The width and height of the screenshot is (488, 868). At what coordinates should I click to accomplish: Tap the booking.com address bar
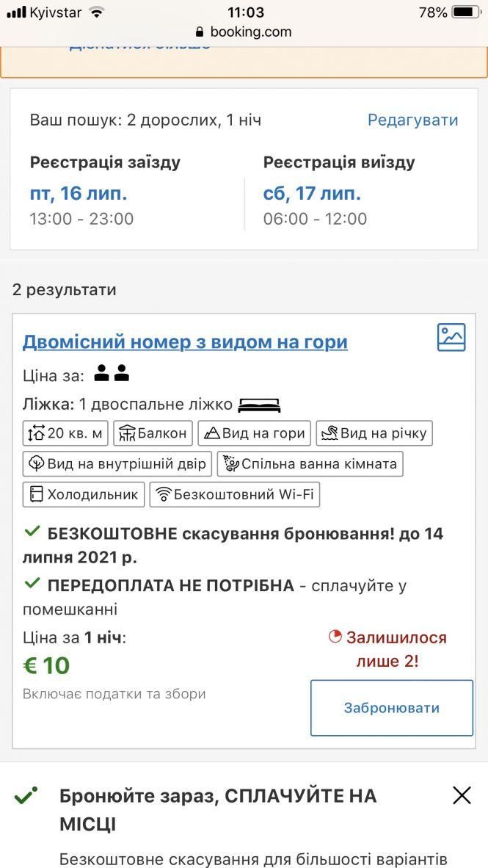[244, 32]
